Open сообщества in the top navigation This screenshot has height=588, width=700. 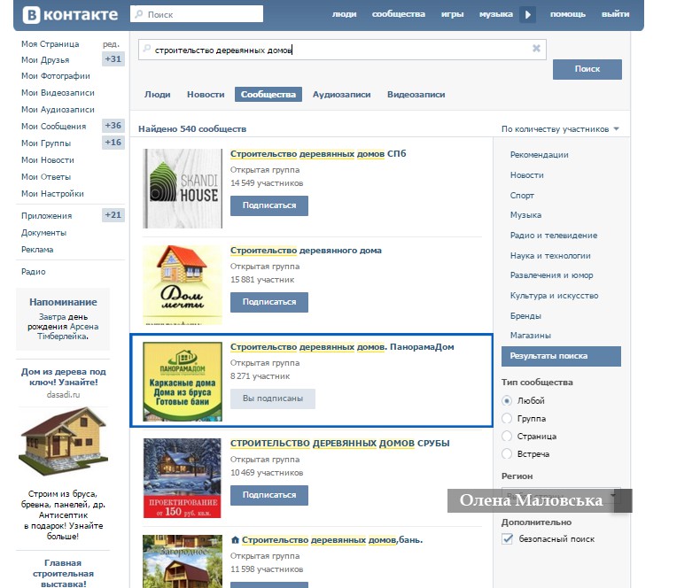click(x=398, y=14)
